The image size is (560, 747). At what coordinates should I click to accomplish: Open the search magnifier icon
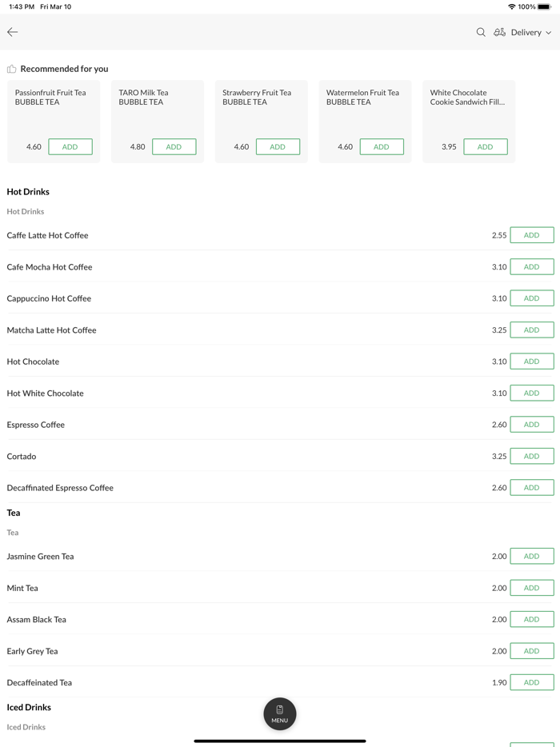481,32
